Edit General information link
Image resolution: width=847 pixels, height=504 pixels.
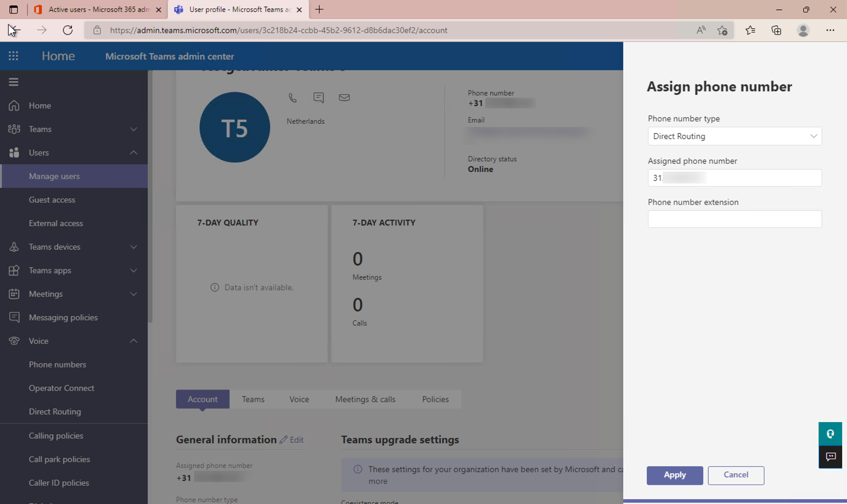[292, 440]
